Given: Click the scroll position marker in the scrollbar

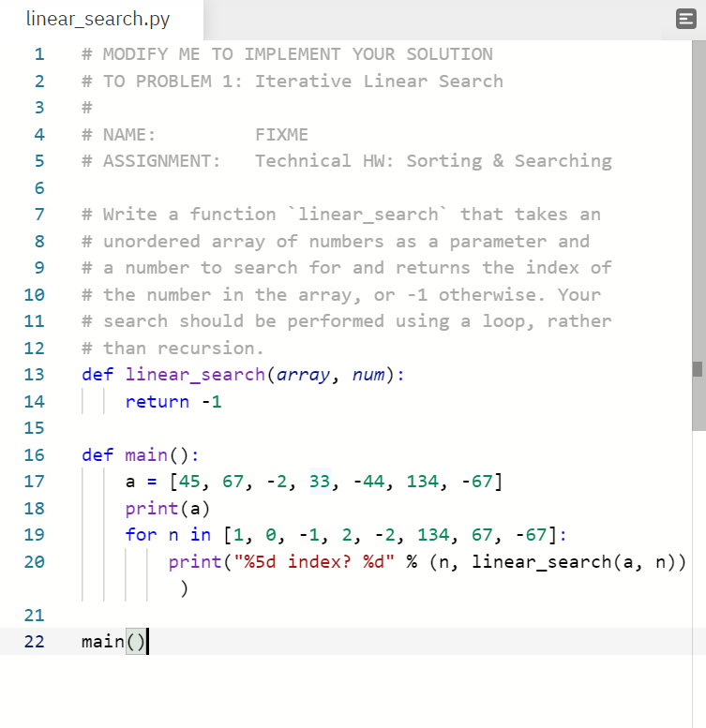Looking at the screenshot, I should click(x=698, y=369).
